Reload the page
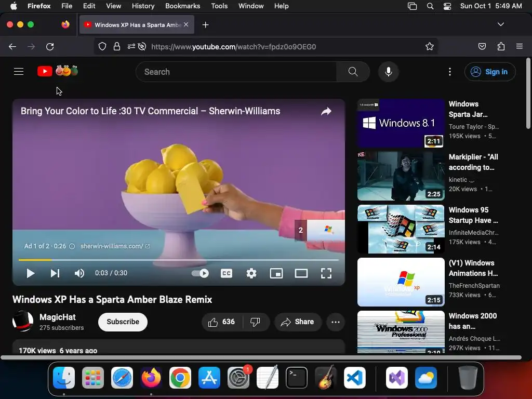Viewport: 532px width, 399px height. click(50, 46)
